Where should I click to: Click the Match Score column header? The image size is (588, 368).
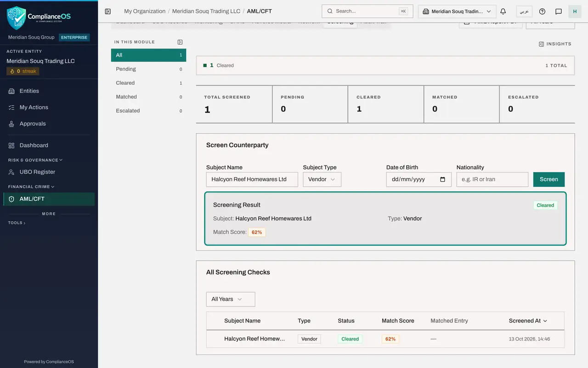coord(398,321)
